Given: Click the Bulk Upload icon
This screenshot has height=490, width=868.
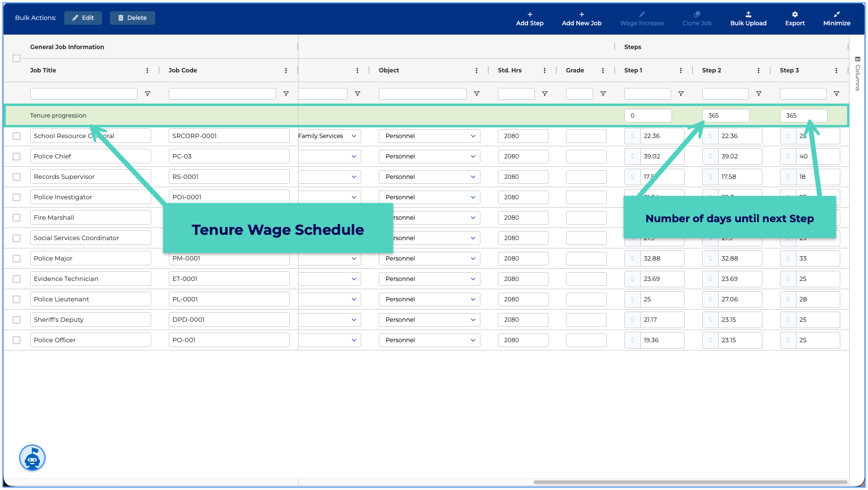Looking at the screenshot, I should [748, 15].
